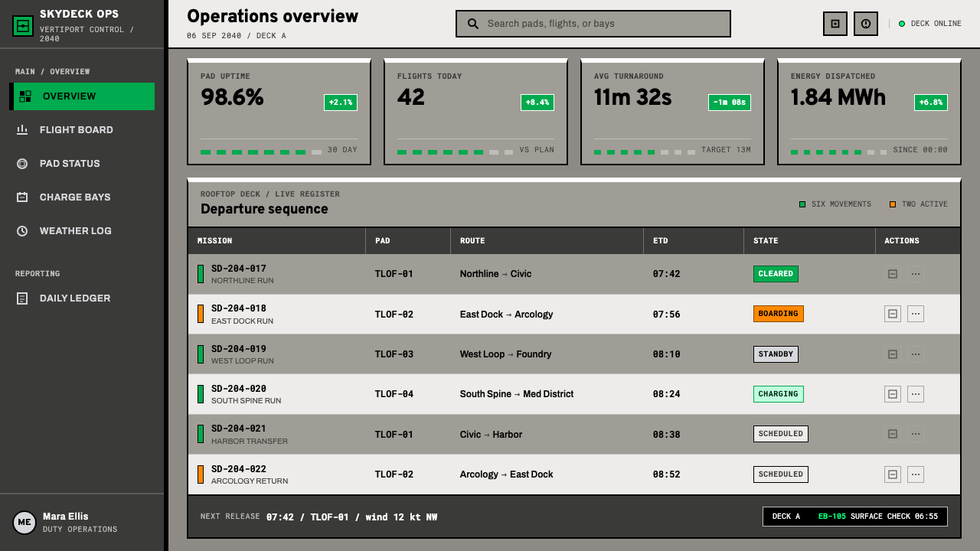This screenshot has height=551, width=980.
Task: Click the STANDBY state badge
Action: (776, 354)
